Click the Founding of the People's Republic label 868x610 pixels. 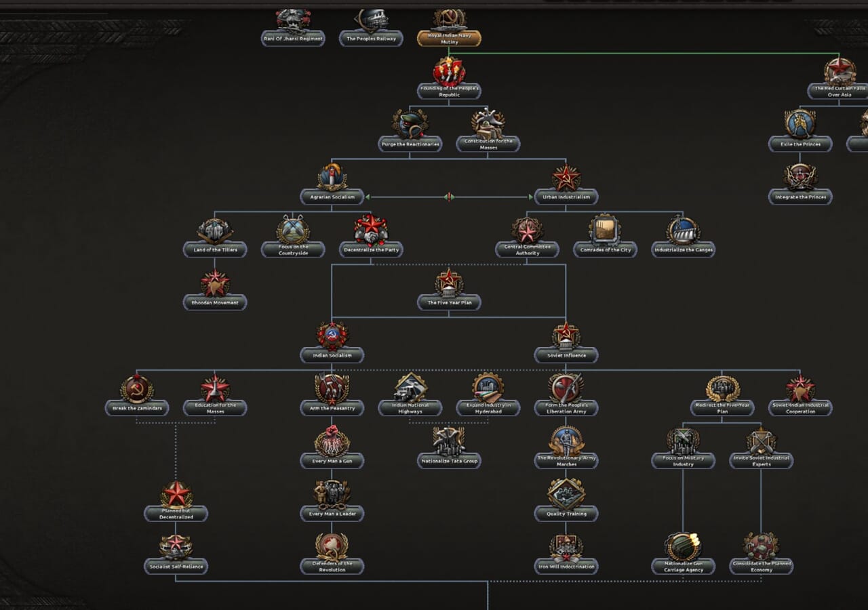tap(449, 91)
